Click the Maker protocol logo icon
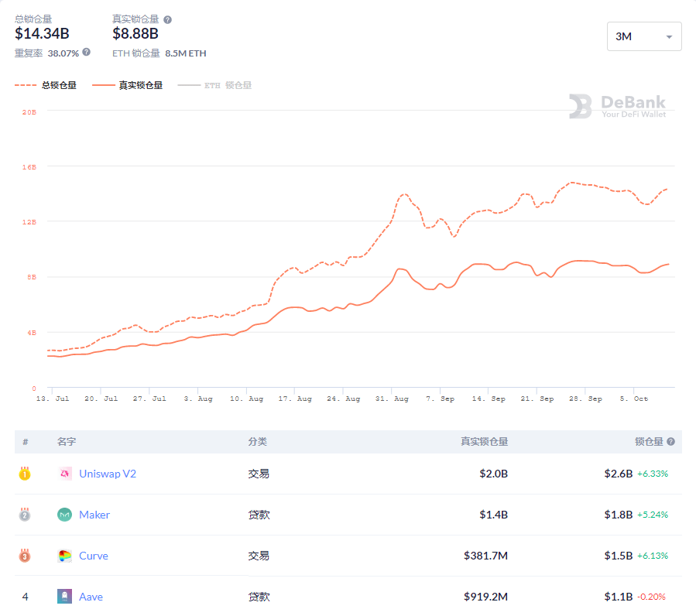696x616 pixels. tap(65, 515)
